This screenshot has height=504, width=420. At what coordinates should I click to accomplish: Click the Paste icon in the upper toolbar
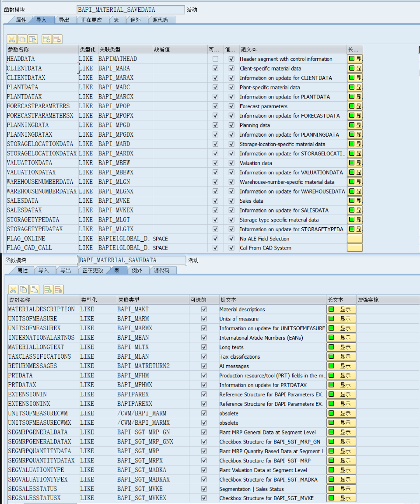click(x=33, y=39)
